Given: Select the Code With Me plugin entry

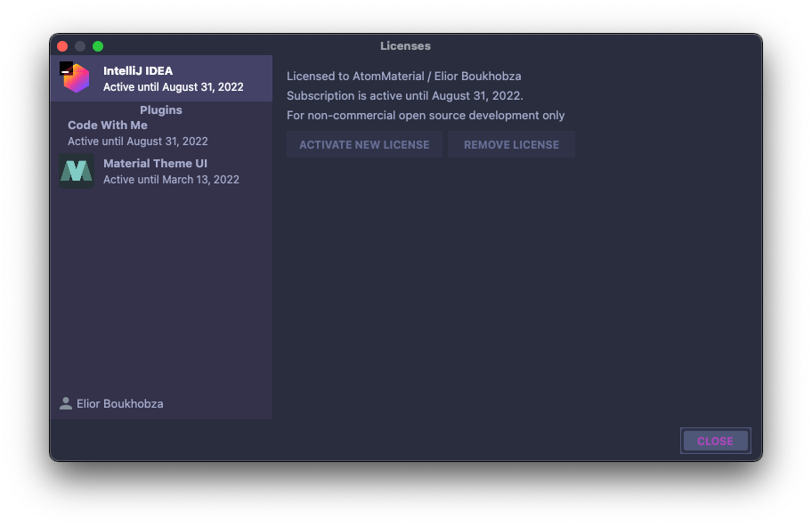Looking at the screenshot, I should pyautogui.click(x=161, y=133).
